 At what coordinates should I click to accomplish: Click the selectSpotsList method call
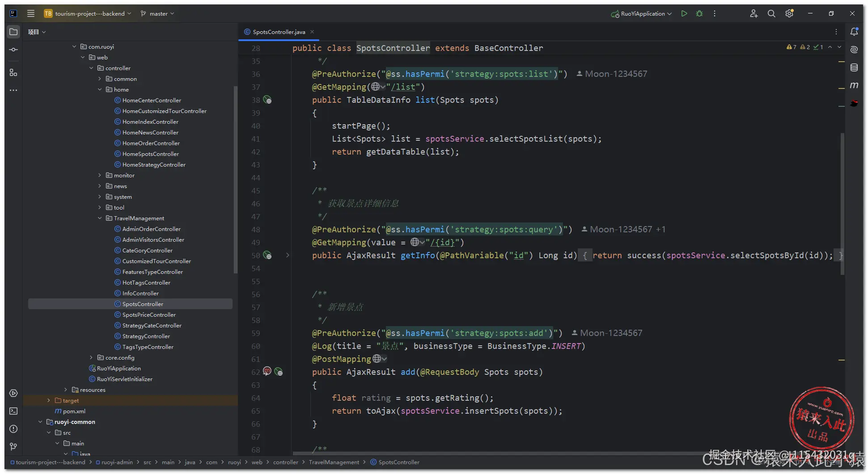pos(526,139)
